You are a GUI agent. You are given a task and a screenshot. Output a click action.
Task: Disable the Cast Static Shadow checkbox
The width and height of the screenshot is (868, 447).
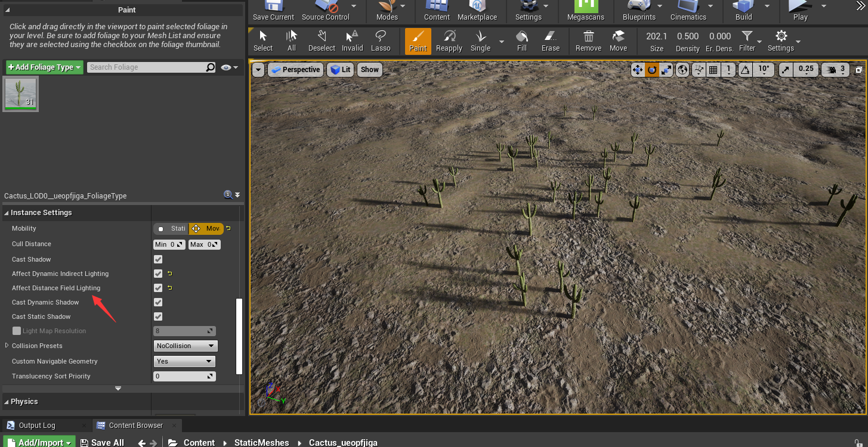[158, 316]
